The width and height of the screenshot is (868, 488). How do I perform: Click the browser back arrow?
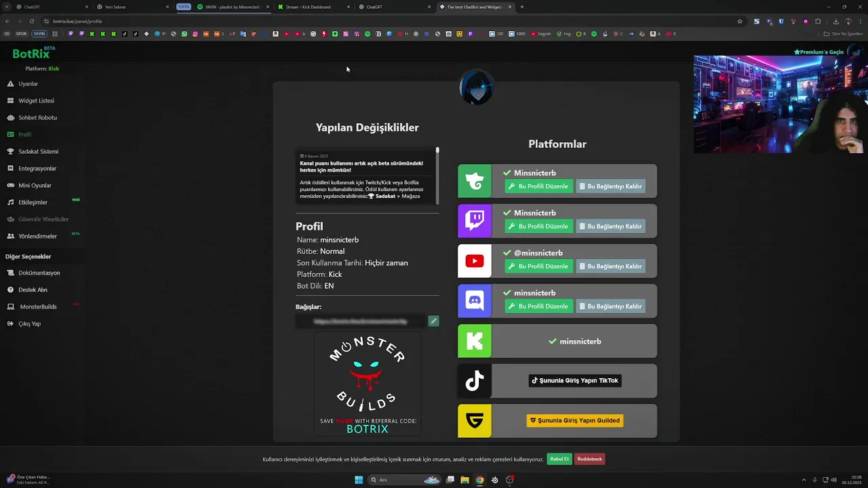pos(7,21)
